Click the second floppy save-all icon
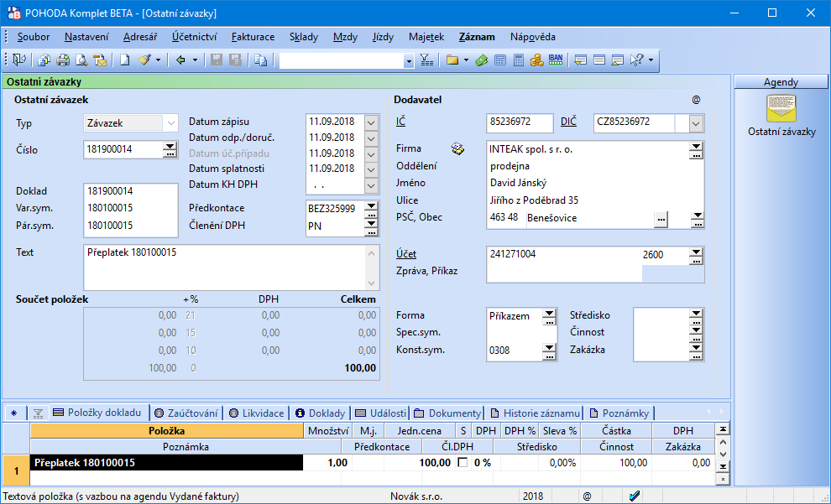831x504 pixels. click(x=235, y=60)
